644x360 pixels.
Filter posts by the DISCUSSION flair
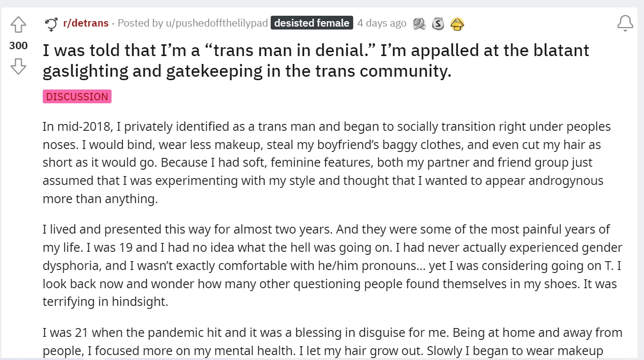click(x=77, y=96)
